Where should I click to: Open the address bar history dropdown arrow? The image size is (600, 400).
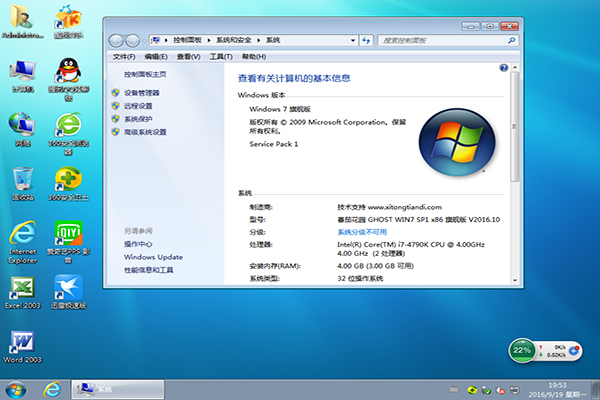353,40
